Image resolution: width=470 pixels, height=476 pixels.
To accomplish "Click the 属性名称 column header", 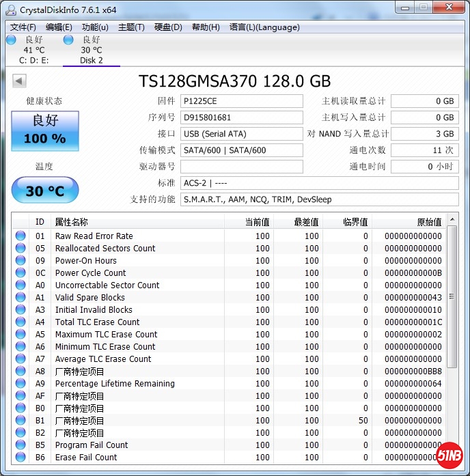I will point(137,222).
